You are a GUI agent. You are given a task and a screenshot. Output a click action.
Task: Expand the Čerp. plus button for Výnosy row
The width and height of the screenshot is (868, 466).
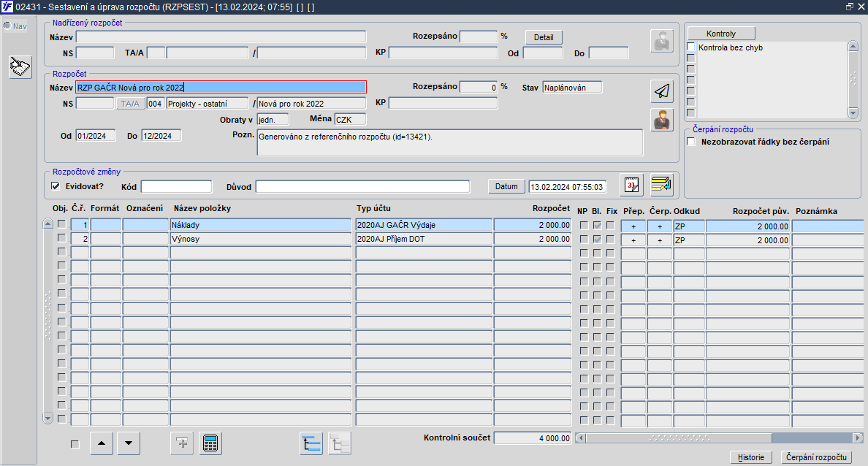point(659,240)
